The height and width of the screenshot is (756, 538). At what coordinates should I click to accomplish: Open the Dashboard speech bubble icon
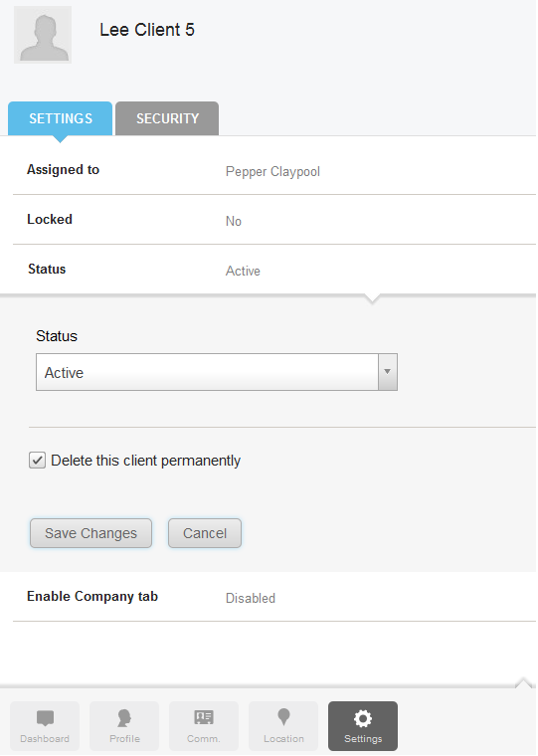pyautogui.click(x=45, y=718)
